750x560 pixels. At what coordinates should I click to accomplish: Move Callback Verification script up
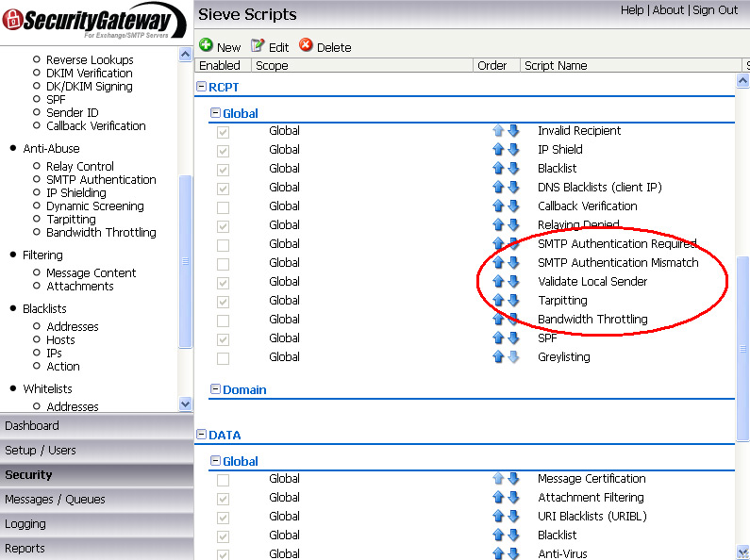498,206
